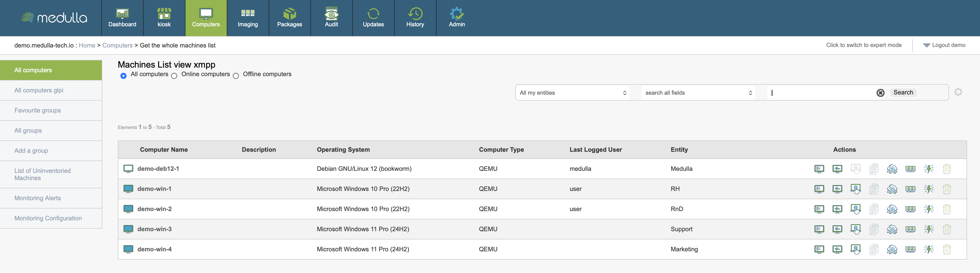Open Monitoring Alerts in the sidebar
This screenshot has height=273, width=980.
38,198
